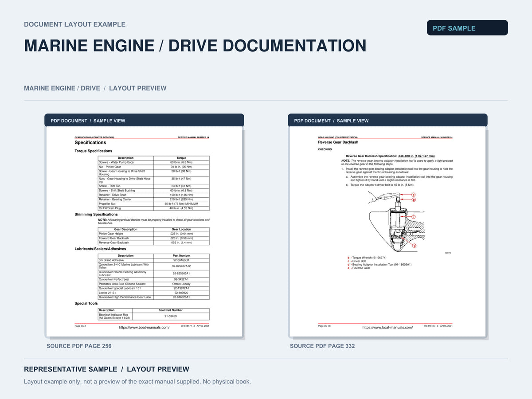Open boat-manuals.com link on page 3C-78
Screen dimensions: 532x399
tap(387, 327)
